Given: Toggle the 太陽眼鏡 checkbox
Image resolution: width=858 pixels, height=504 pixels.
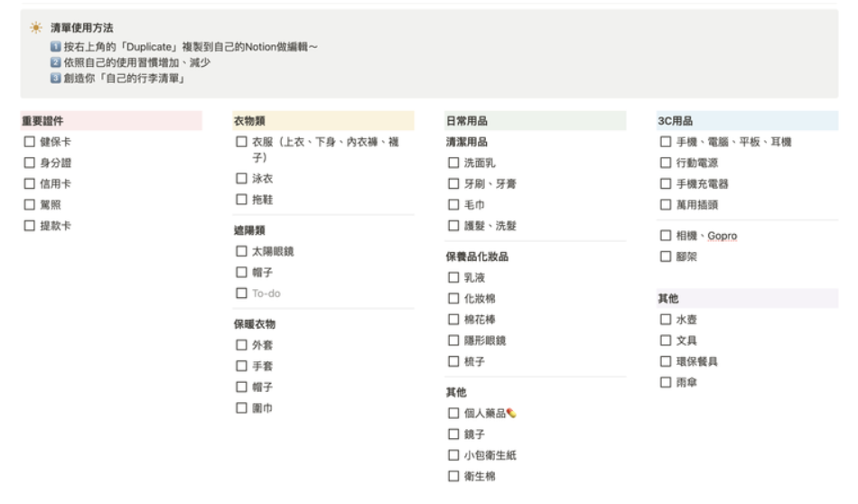Looking at the screenshot, I should pos(241,251).
